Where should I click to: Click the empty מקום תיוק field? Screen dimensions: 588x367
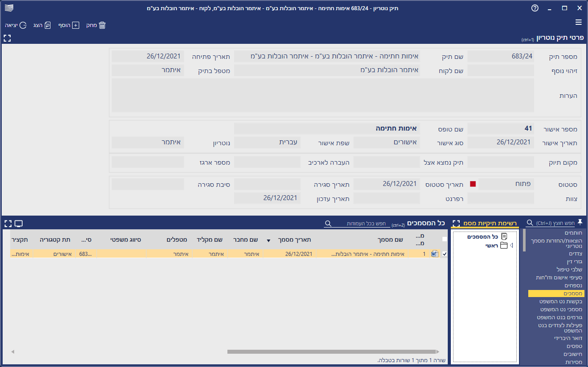click(500, 162)
